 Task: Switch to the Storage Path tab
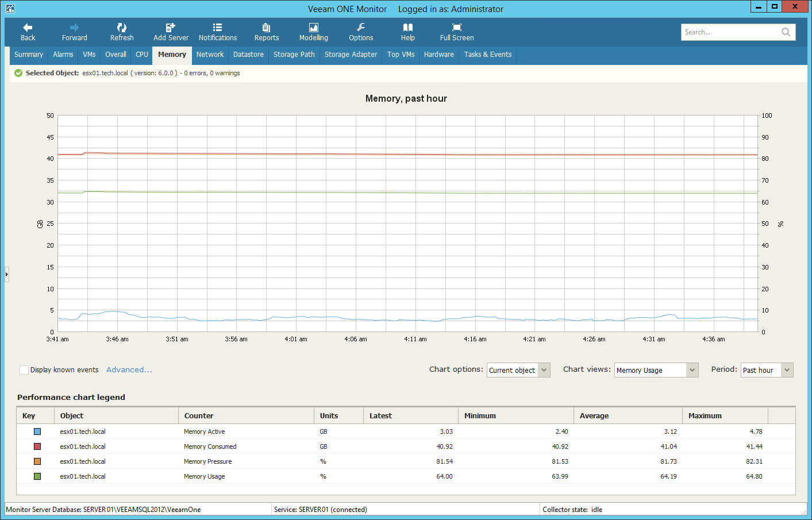pyautogui.click(x=294, y=55)
